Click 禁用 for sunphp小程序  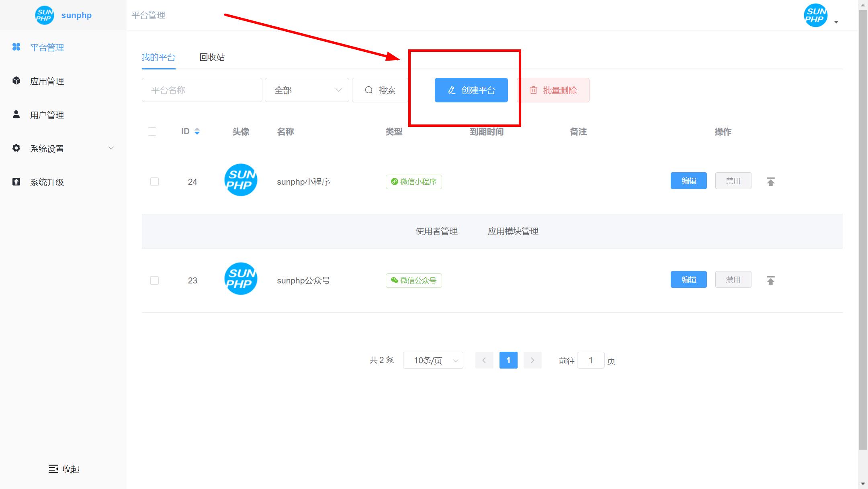(733, 181)
